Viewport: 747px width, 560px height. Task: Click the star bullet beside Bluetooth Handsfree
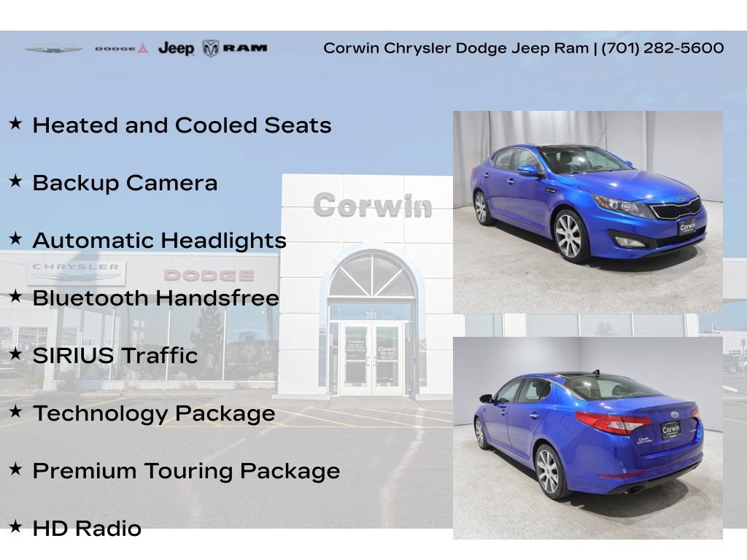point(15,296)
